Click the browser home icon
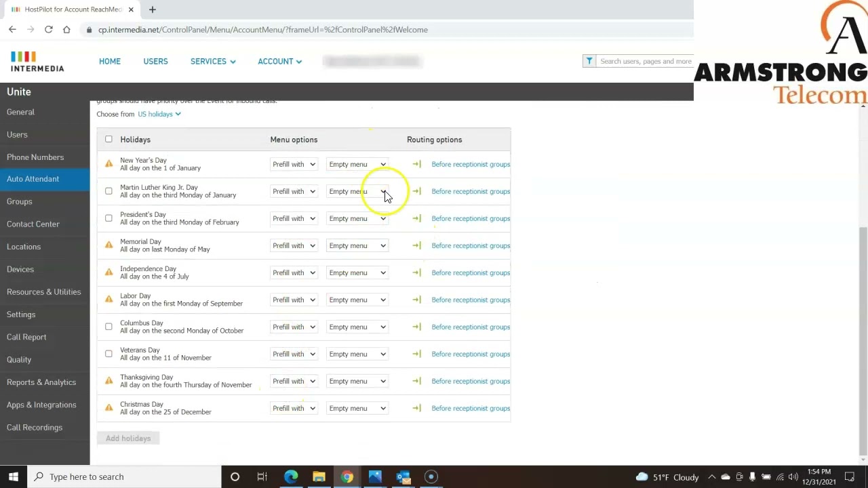The width and height of the screenshot is (868, 488). pyautogui.click(x=66, y=30)
